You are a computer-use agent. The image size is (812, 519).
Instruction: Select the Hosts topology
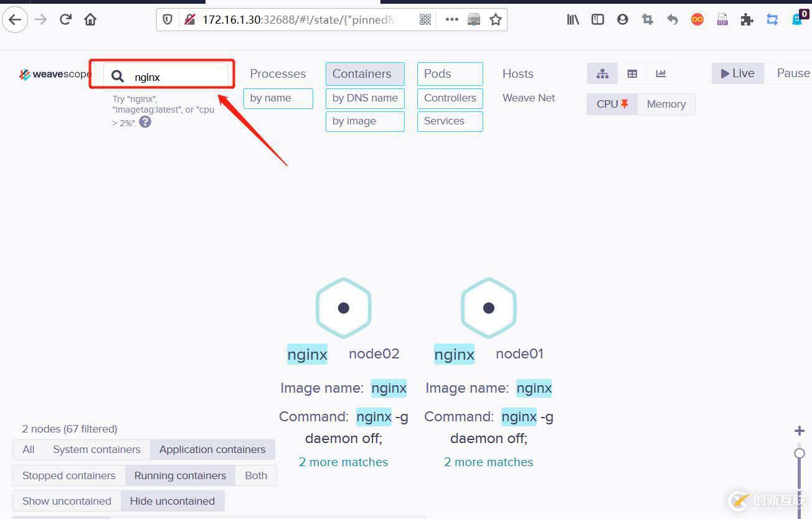pos(517,73)
